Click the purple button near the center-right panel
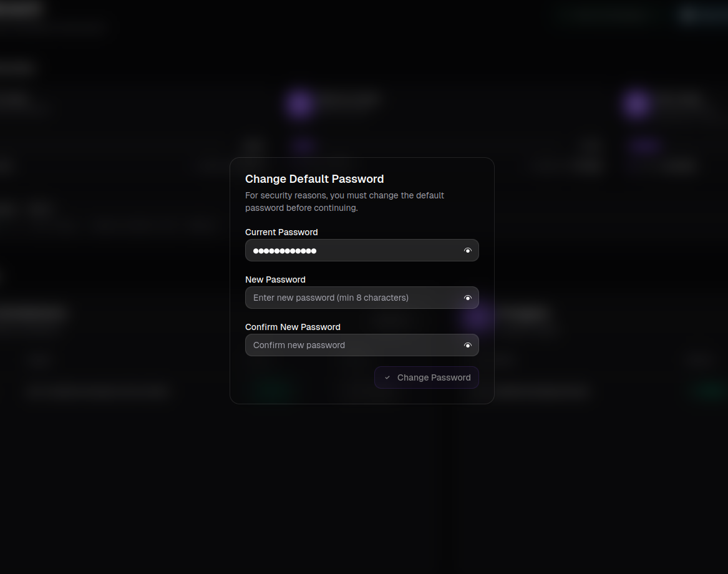 [477, 318]
